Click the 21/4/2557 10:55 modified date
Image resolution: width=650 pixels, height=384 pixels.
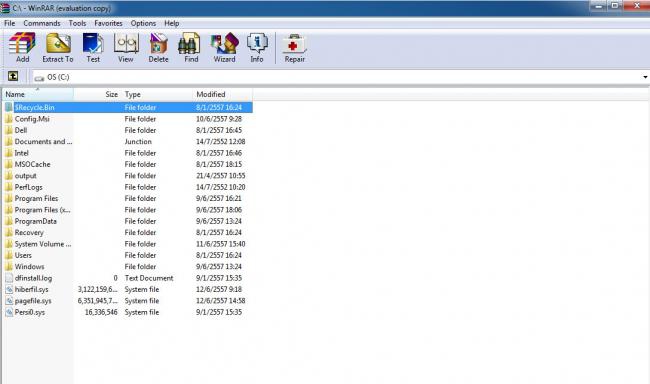(x=221, y=176)
